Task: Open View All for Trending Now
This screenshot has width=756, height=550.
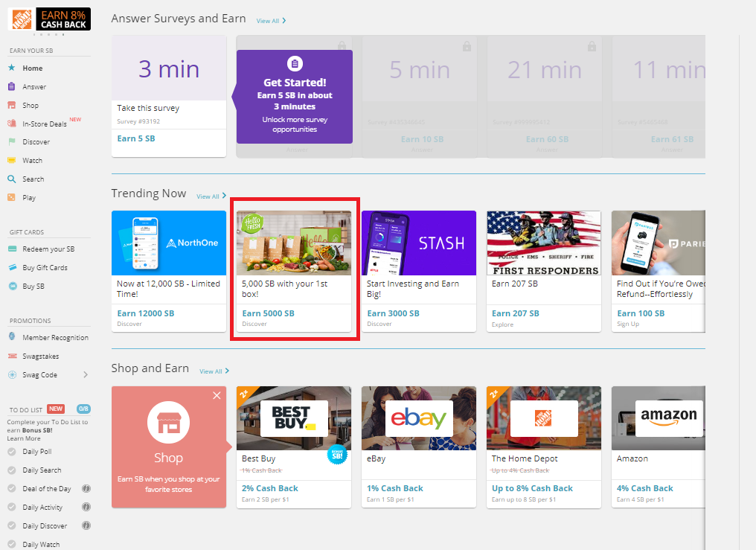Action: (211, 196)
